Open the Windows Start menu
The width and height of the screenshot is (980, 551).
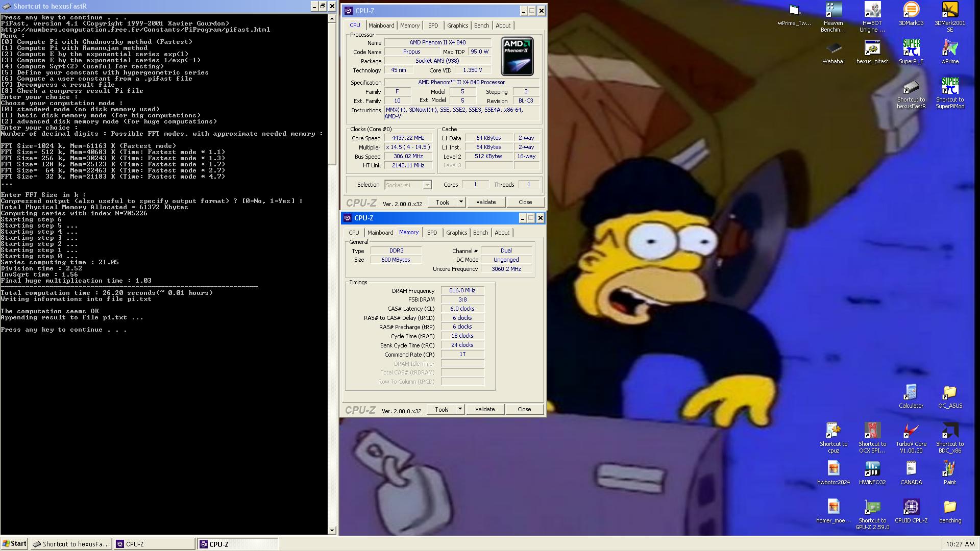14,544
